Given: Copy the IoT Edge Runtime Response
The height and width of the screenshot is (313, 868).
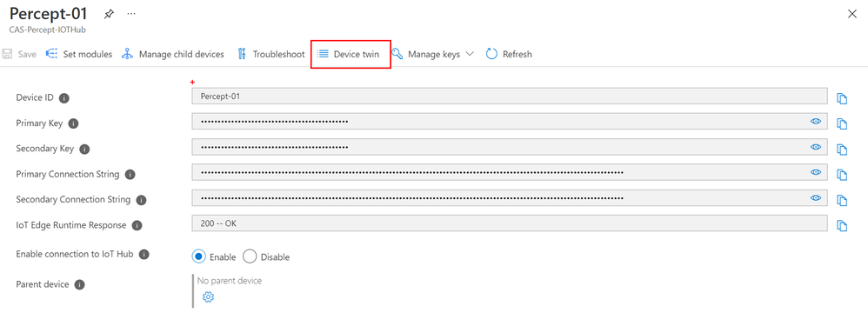Looking at the screenshot, I should point(842,226).
